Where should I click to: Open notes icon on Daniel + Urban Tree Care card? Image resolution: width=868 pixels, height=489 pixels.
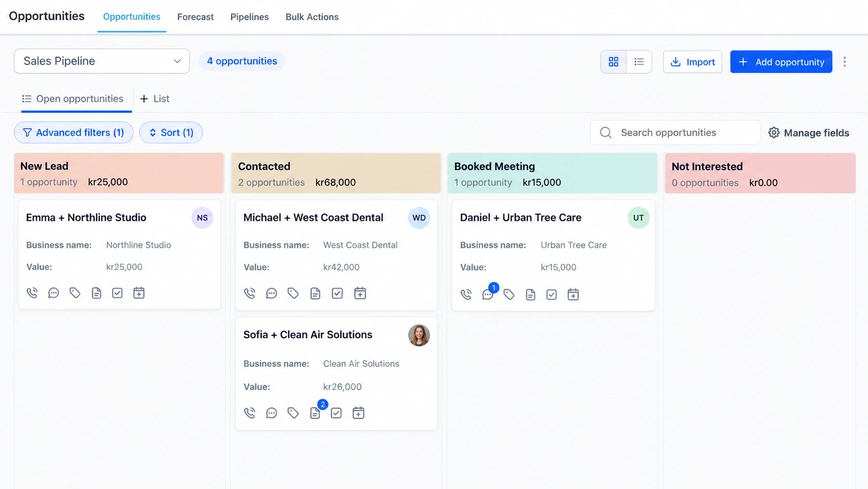(x=530, y=295)
